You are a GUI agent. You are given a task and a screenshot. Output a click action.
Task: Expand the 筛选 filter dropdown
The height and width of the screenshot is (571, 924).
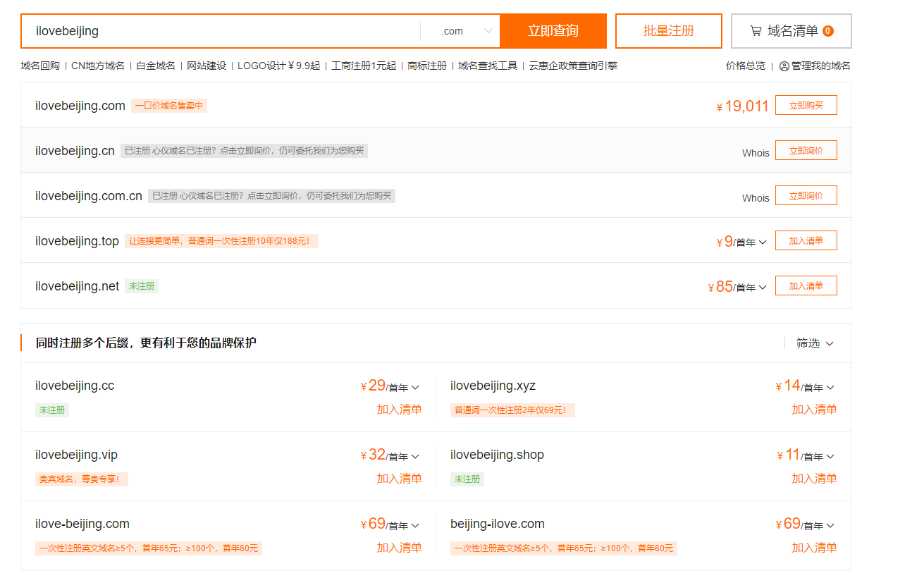(x=815, y=343)
